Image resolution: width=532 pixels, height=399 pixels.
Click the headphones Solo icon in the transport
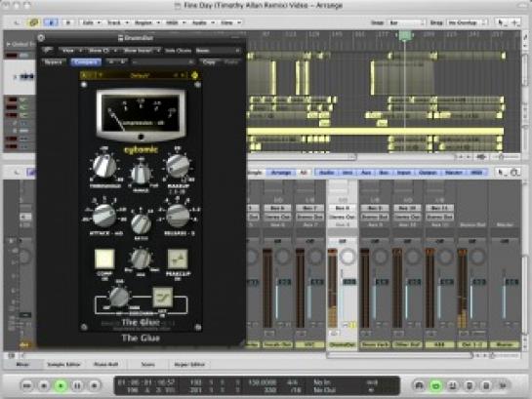point(420,385)
